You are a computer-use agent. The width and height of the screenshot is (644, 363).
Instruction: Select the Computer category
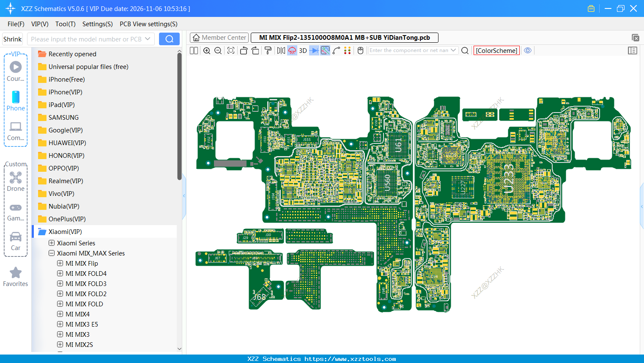16,131
